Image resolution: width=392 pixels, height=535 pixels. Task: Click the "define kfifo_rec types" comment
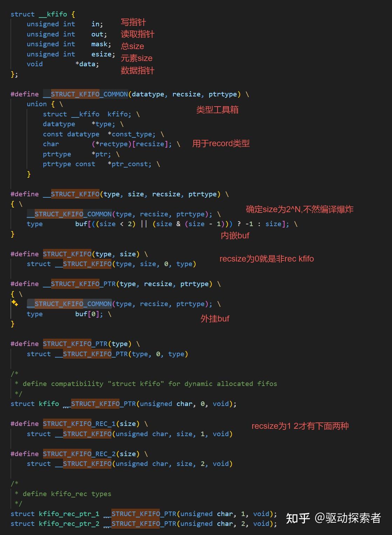point(63,494)
